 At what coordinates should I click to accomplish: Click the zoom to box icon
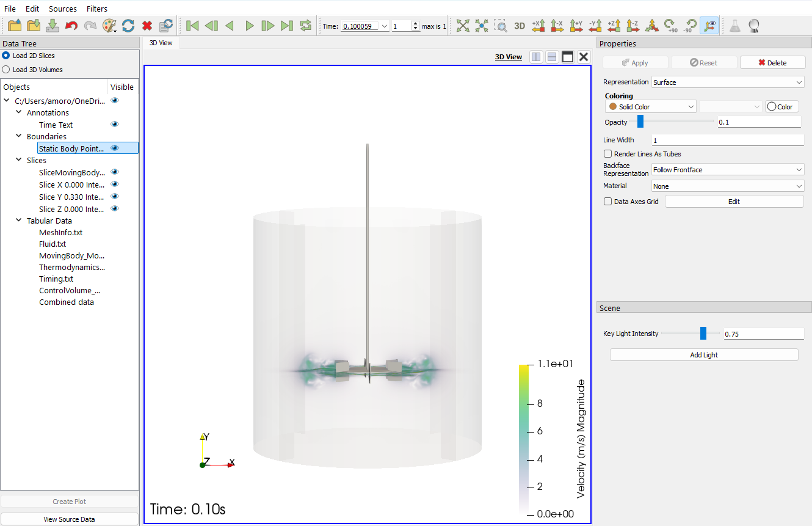coord(500,26)
